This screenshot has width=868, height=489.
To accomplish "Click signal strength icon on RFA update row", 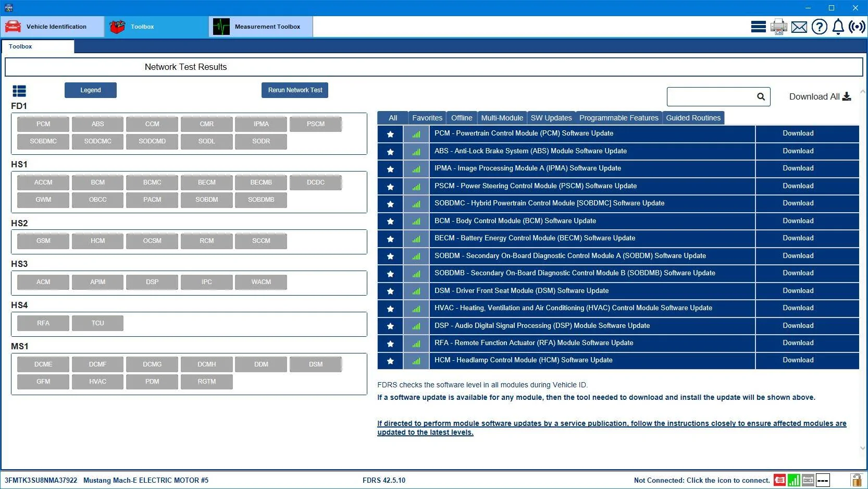I will pyautogui.click(x=416, y=344).
